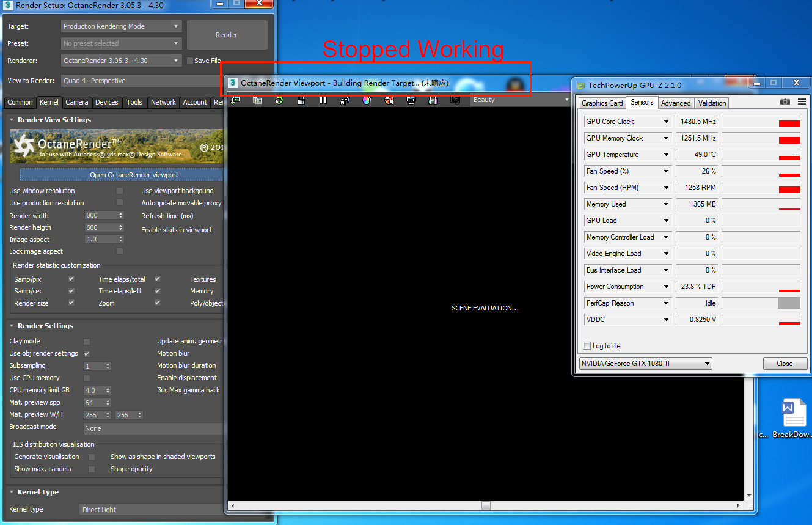Click the green circular restart-render icon
The width and height of the screenshot is (812, 525).
click(x=279, y=100)
